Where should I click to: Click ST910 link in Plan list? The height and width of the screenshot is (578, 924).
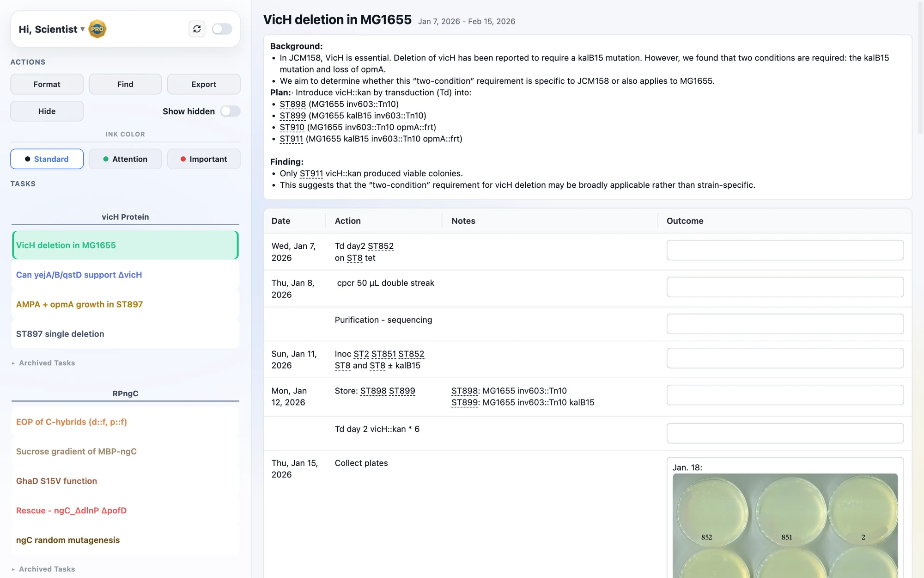click(292, 127)
